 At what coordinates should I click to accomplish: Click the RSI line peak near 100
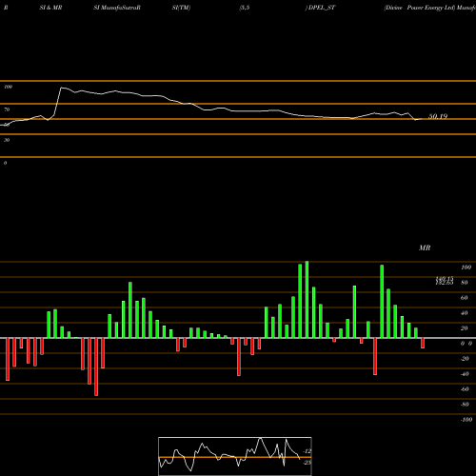pyautogui.click(x=62, y=88)
